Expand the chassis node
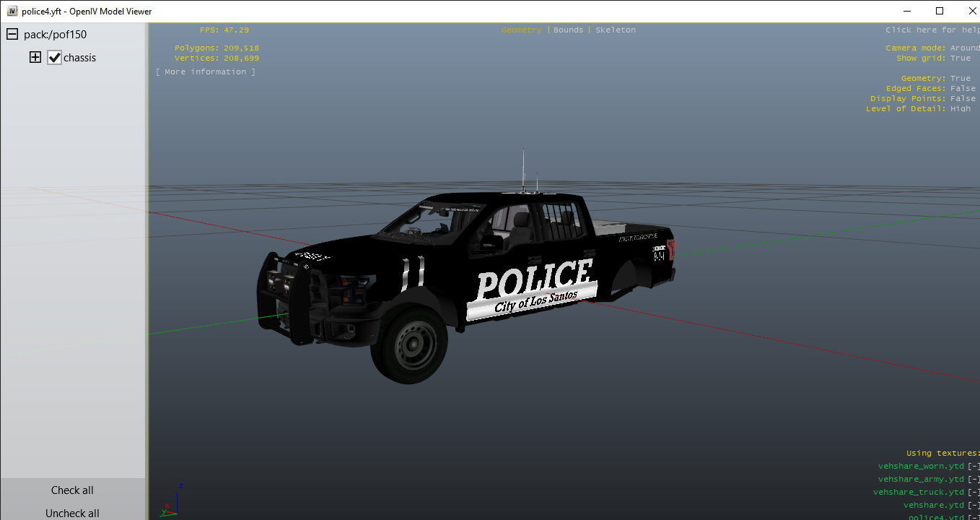 pos(35,58)
